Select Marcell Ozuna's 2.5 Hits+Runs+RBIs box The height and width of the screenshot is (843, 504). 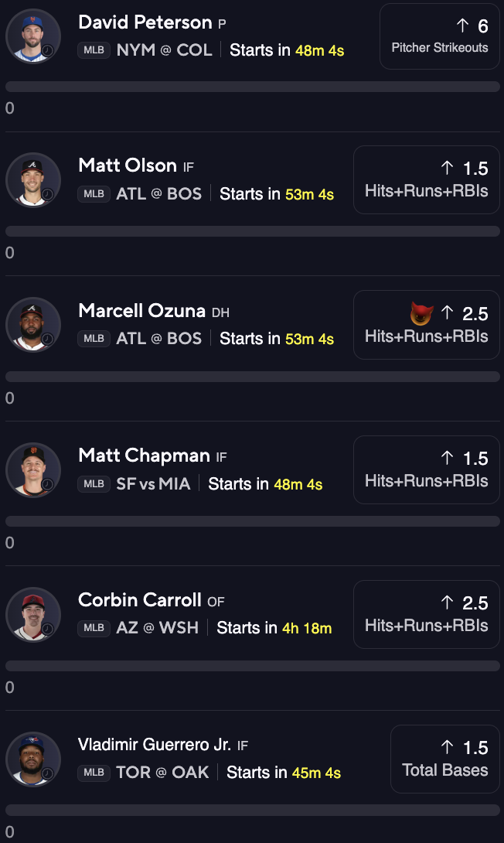[x=426, y=325]
